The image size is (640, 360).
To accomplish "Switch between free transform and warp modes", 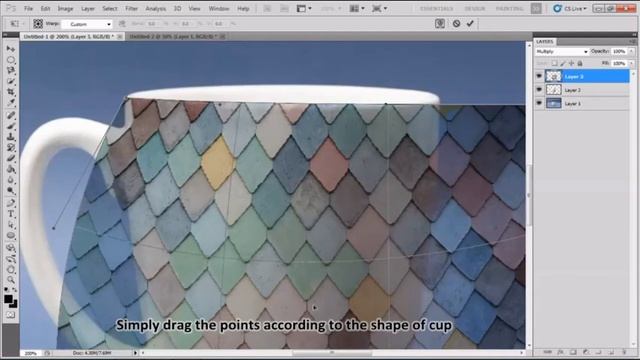I will point(440,23).
